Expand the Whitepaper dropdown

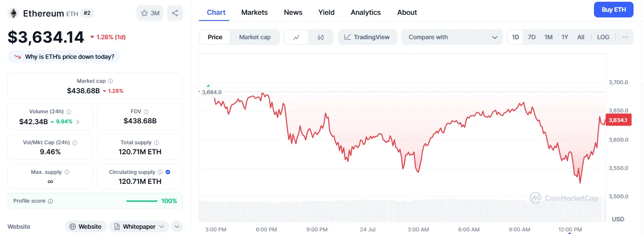(x=161, y=227)
